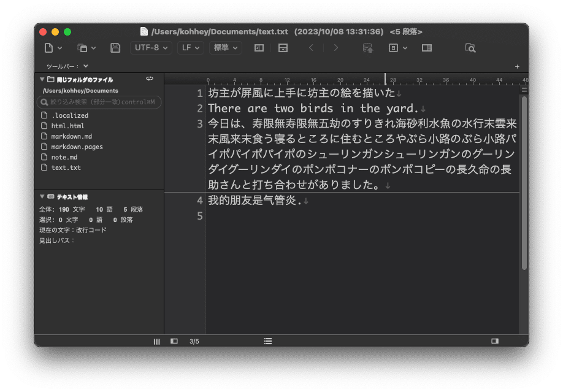Collapse the 同じフォルダのファイル section
Image resolution: width=563 pixels, height=392 pixels.
(x=42, y=79)
